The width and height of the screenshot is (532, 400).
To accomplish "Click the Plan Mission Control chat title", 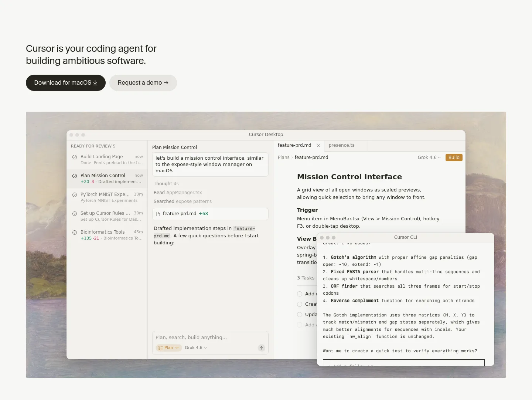I will 174,148.
